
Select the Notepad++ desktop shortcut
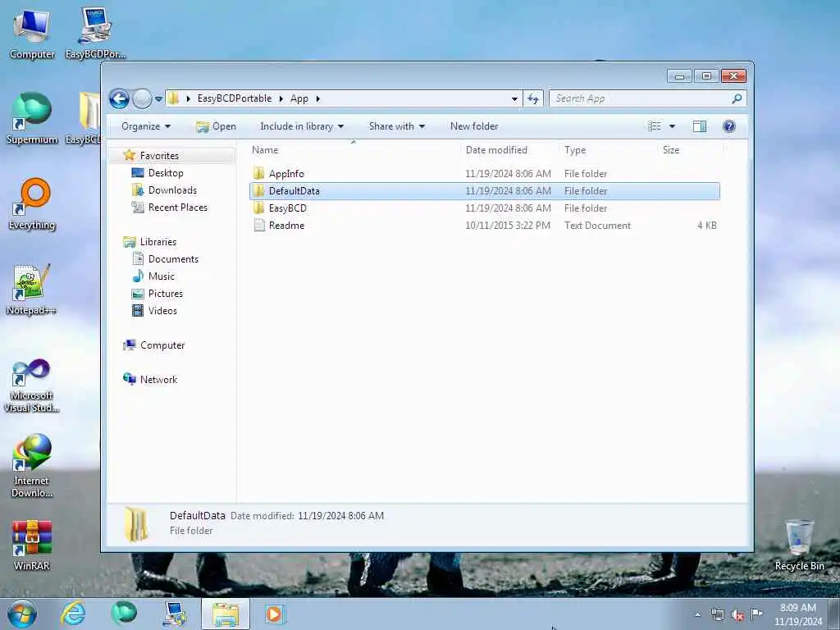click(32, 290)
